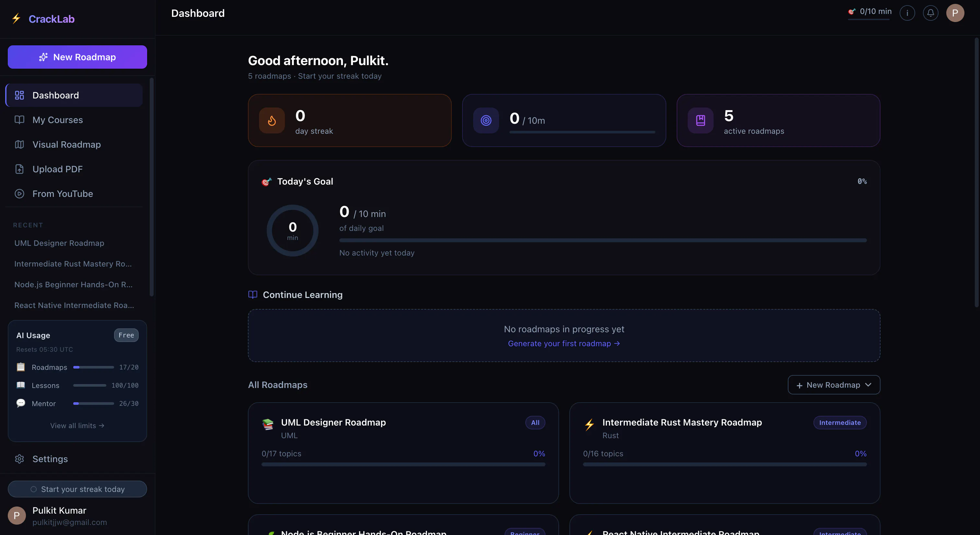Click Start your streak today button
Image resolution: width=980 pixels, height=535 pixels.
coord(77,489)
